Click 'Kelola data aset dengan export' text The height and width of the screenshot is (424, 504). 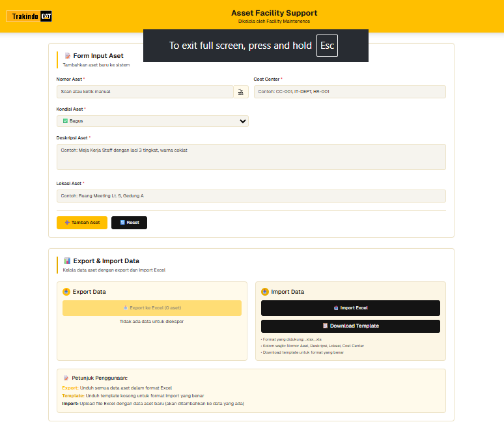114,270
